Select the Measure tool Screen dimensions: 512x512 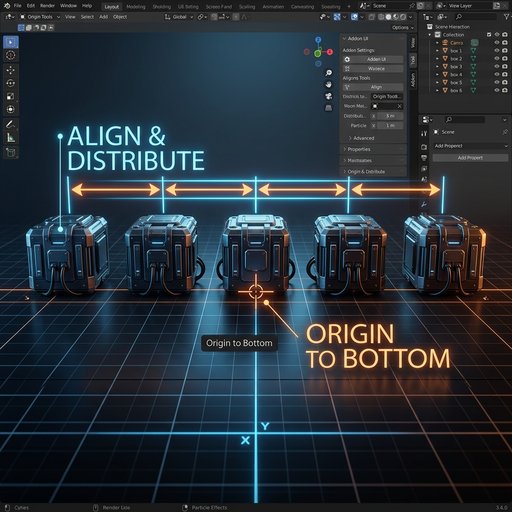tap(11, 137)
